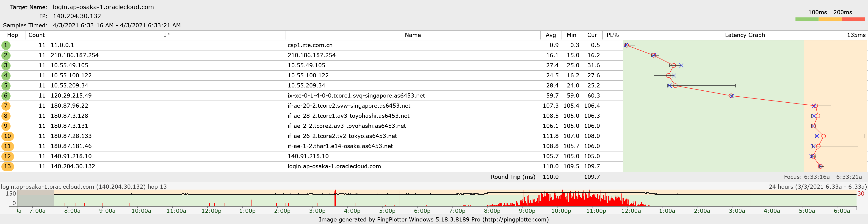
Task: Click the orange hop 7 circle icon
Action: pos(6,106)
